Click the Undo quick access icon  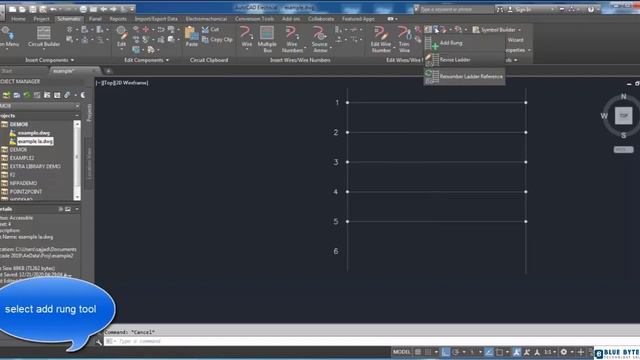click(x=53, y=9)
